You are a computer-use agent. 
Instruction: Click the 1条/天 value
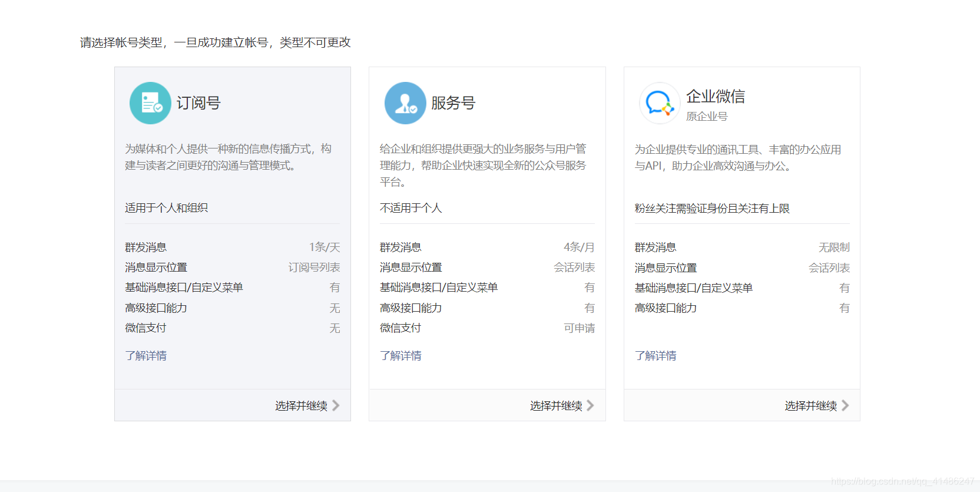tap(325, 247)
